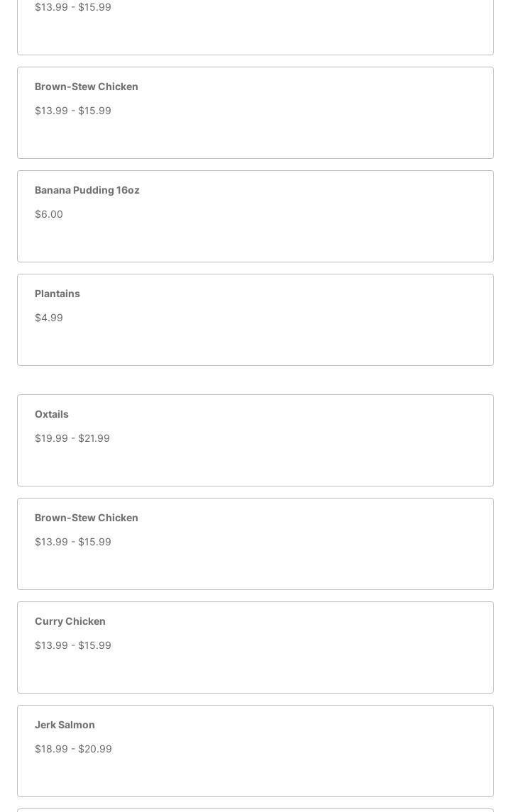Image resolution: width=511 pixels, height=812 pixels.
Task: Click Brown-Stew Chicken title above Banana Pudding
Action: point(87,87)
